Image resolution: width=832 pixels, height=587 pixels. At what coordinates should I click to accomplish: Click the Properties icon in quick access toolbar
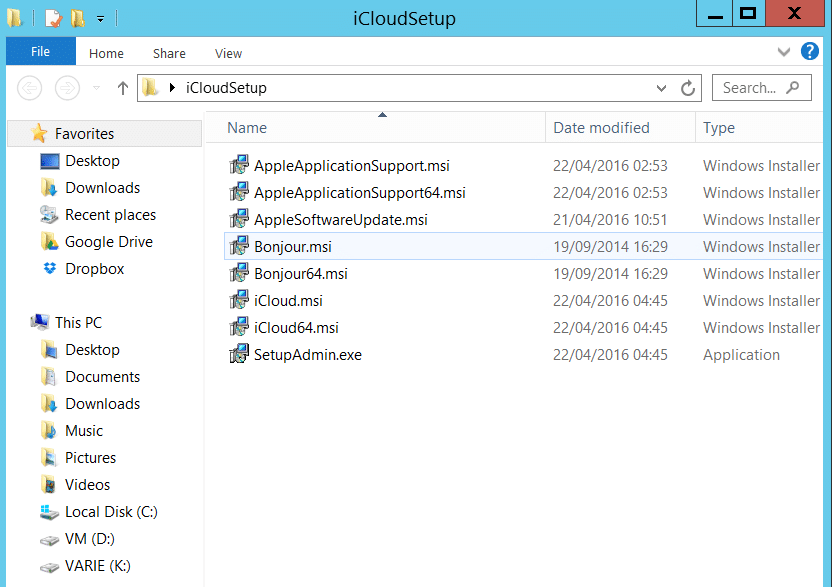point(53,19)
